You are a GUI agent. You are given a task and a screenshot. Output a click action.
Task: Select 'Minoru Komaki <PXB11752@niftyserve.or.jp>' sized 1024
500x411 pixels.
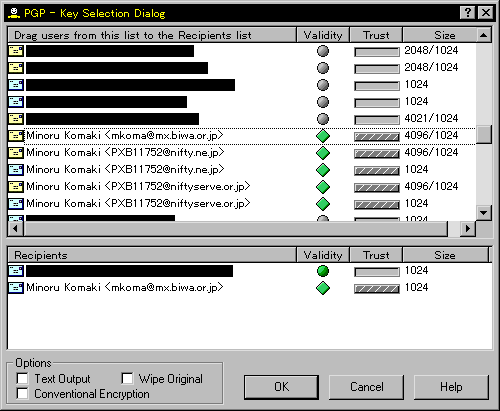(138, 204)
